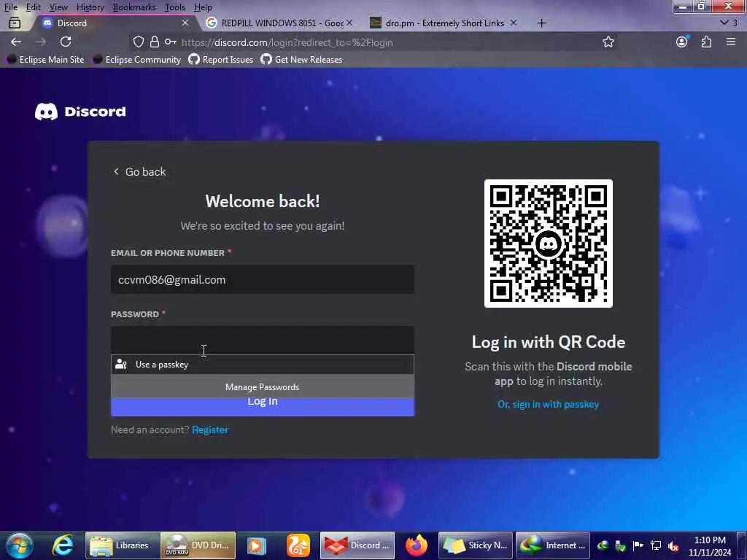Close the dro.pm tab
The width and height of the screenshot is (747, 560).
(x=513, y=23)
